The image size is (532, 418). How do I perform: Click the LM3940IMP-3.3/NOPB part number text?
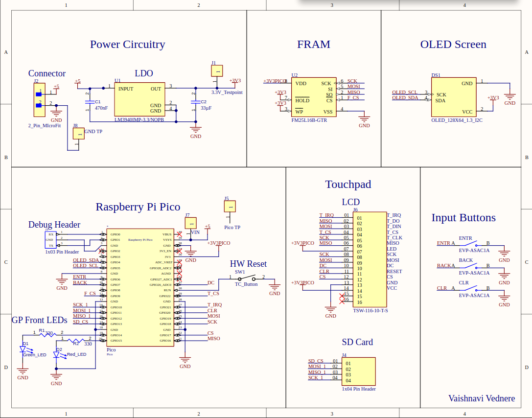point(139,120)
